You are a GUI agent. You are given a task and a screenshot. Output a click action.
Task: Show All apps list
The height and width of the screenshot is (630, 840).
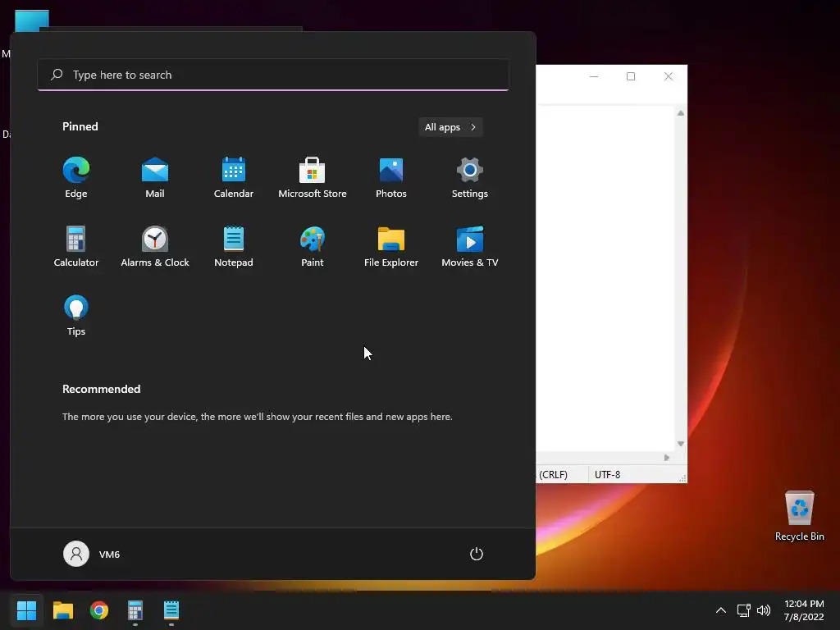(450, 127)
